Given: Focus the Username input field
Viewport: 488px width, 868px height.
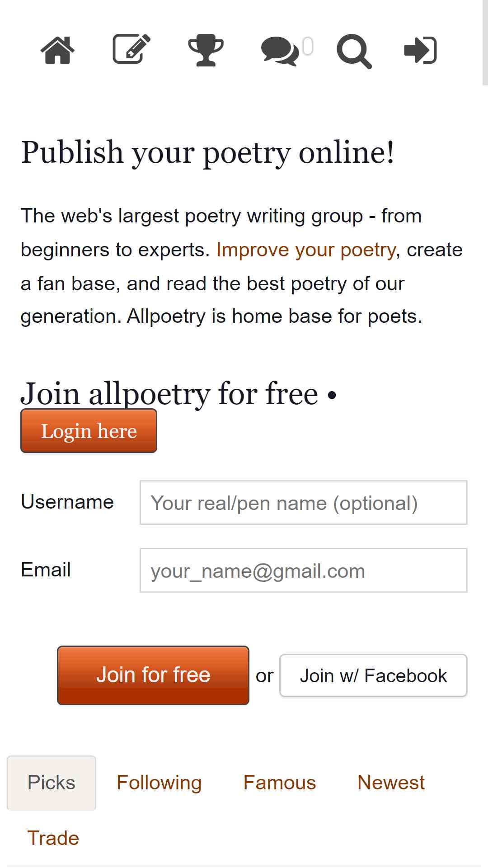Looking at the screenshot, I should 303,502.
